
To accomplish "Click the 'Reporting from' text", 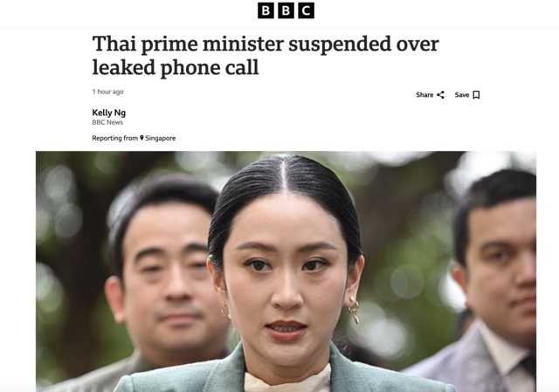I will pyautogui.click(x=114, y=138).
